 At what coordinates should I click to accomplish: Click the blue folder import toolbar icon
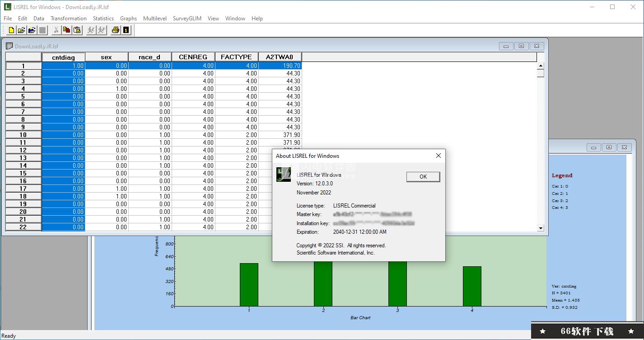(32, 30)
